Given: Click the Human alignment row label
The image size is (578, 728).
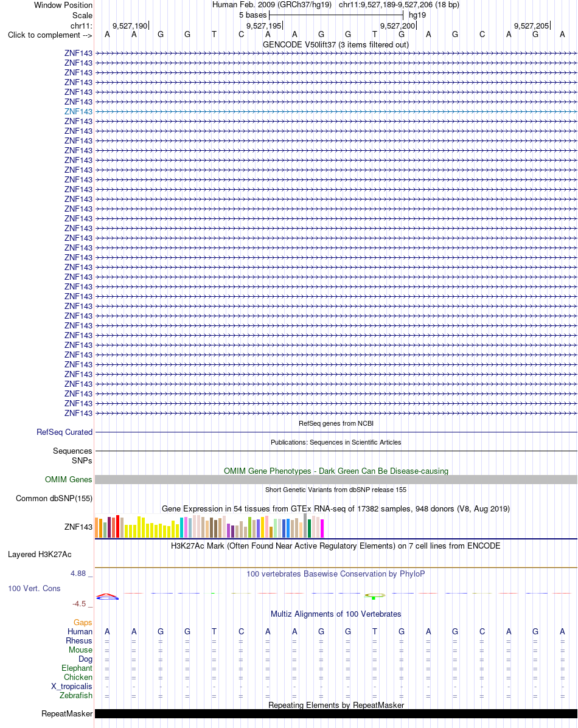Looking at the screenshot, I should coord(80,631).
